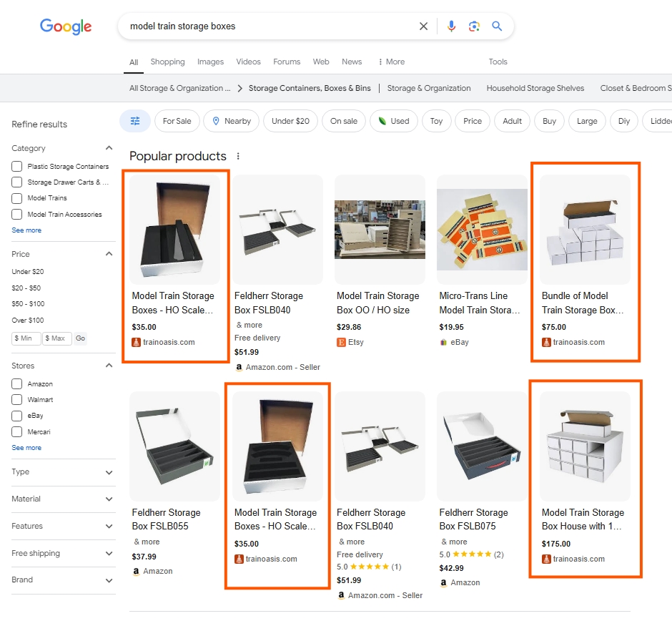This screenshot has height=626, width=672.
Task: Collapse the Category filter section
Action: click(109, 148)
